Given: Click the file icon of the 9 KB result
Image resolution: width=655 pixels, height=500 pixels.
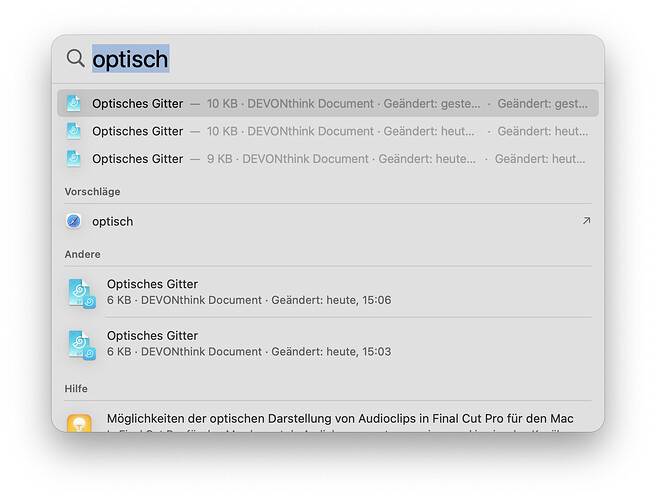Looking at the screenshot, I should [74, 158].
